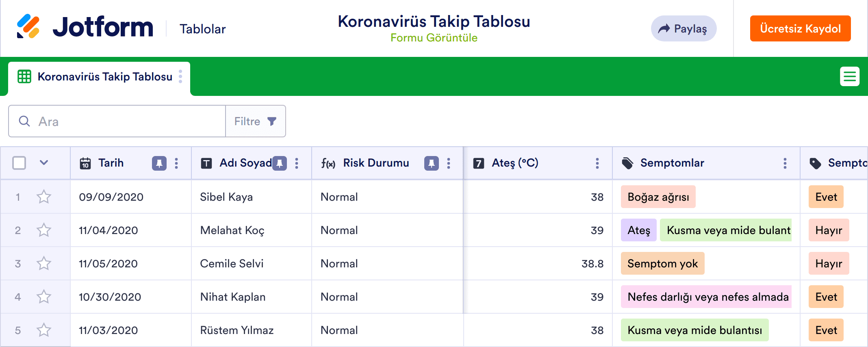Open the Formu Görüntüle link

pos(434,38)
